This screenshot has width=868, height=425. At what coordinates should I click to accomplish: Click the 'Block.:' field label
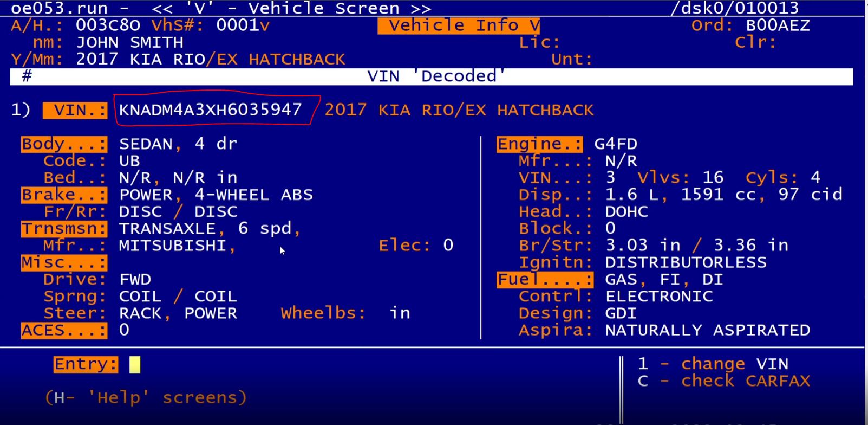click(556, 229)
